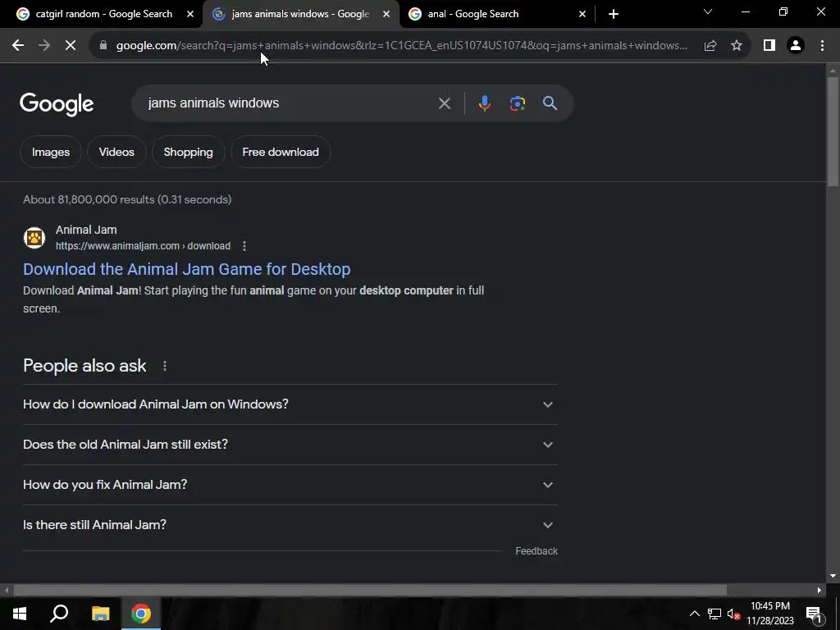840x630 pixels.
Task: Open the Windows Start menu
Action: [20, 614]
